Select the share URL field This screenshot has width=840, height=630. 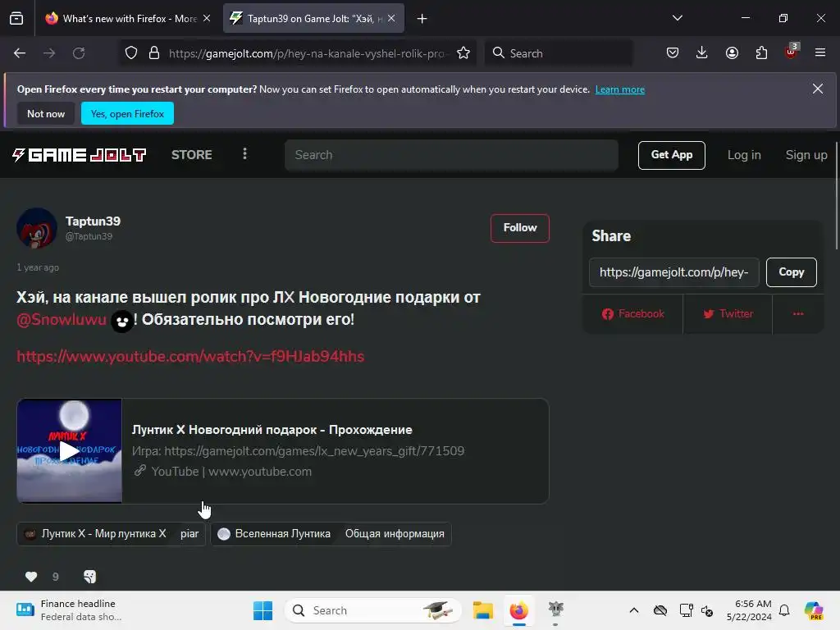674,272
